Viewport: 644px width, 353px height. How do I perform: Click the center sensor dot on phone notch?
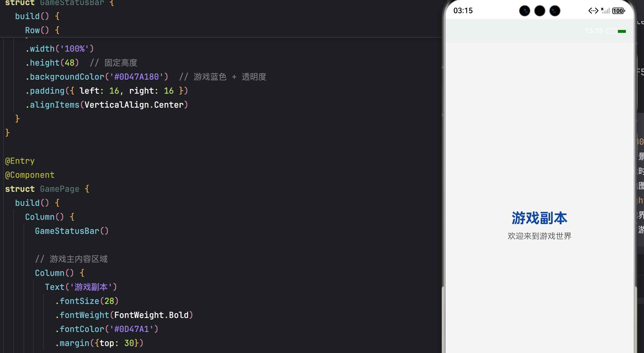[x=540, y=11]
